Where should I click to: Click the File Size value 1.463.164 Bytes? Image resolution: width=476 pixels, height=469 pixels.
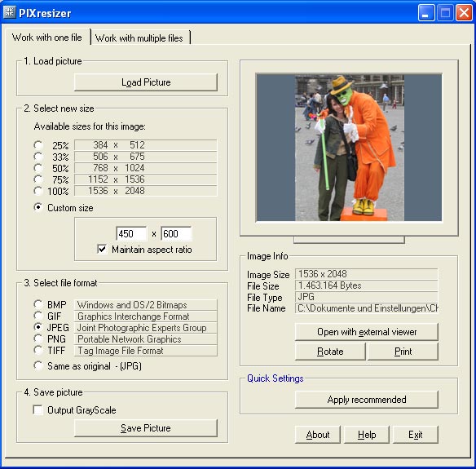(367, 285)
